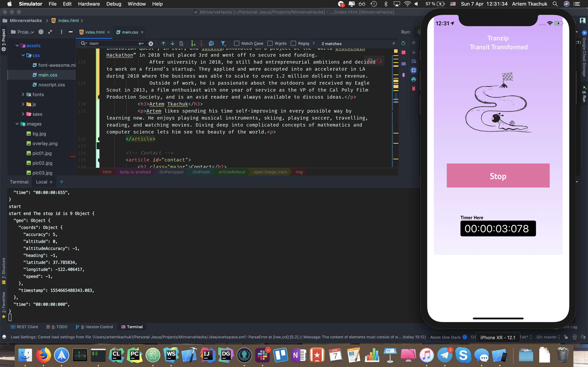Click the next occurrence down arrow

[x=173, y=44]
